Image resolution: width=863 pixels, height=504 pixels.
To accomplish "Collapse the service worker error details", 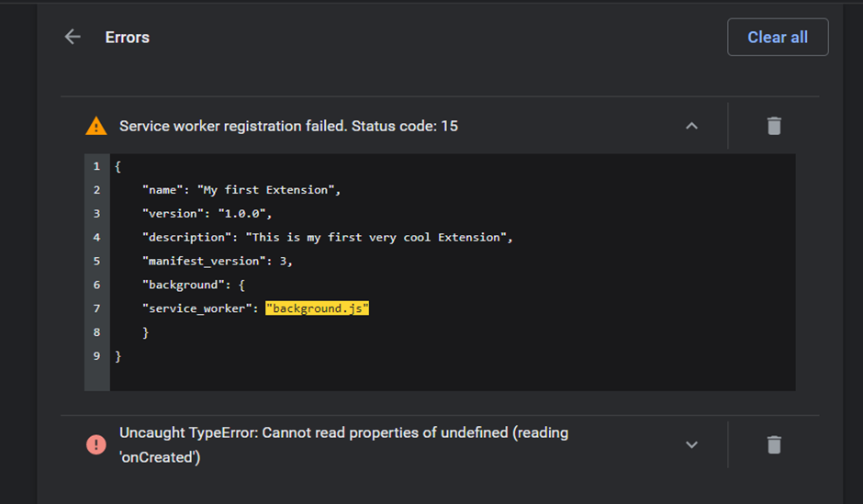I will 691,126.
